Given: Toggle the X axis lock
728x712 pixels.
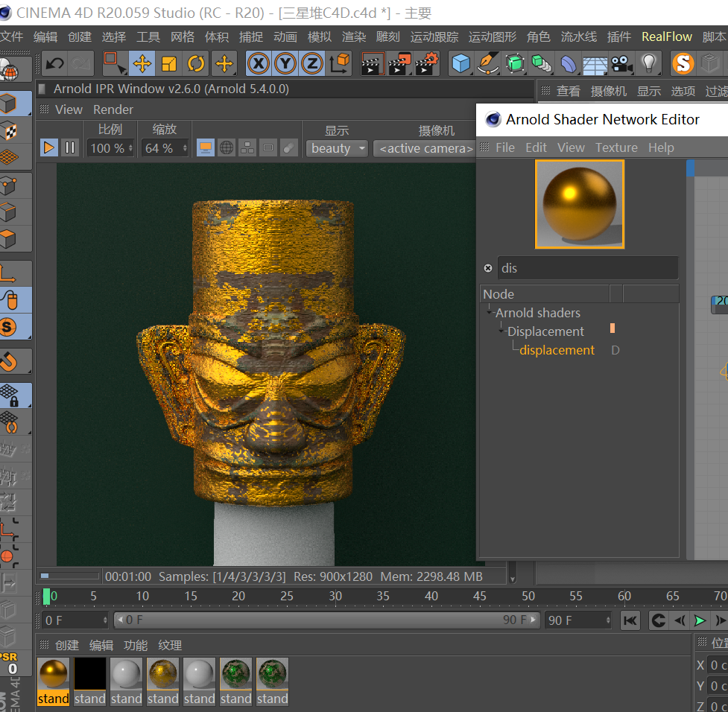Looking at the screenshot, I should click(258, 64).
